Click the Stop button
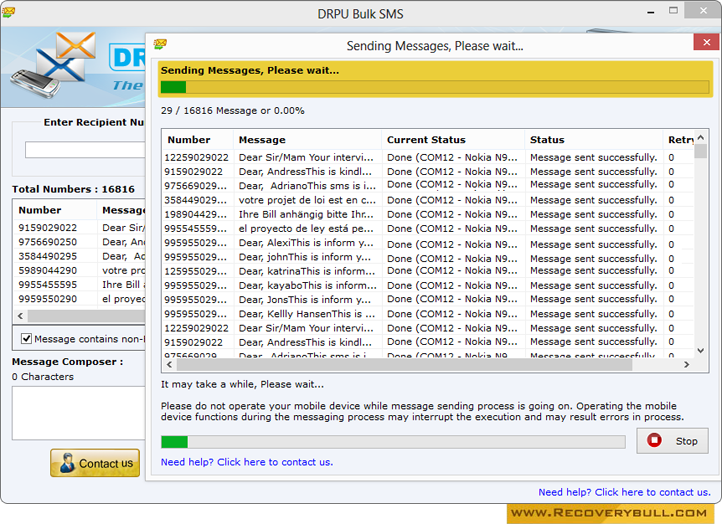This screenshot has width=722, height=524. pyautogui.click(x=672, y=441)
